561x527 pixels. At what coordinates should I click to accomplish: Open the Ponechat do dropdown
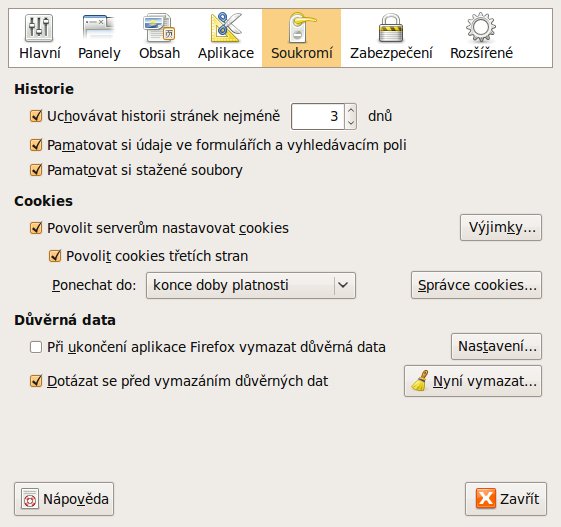[251, 285]
